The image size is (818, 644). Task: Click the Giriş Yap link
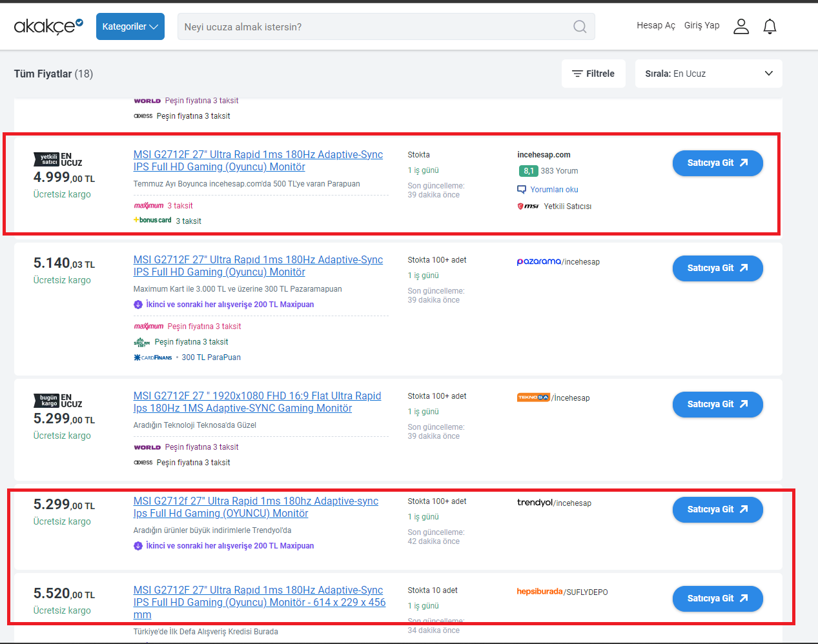tap(702, 25)
